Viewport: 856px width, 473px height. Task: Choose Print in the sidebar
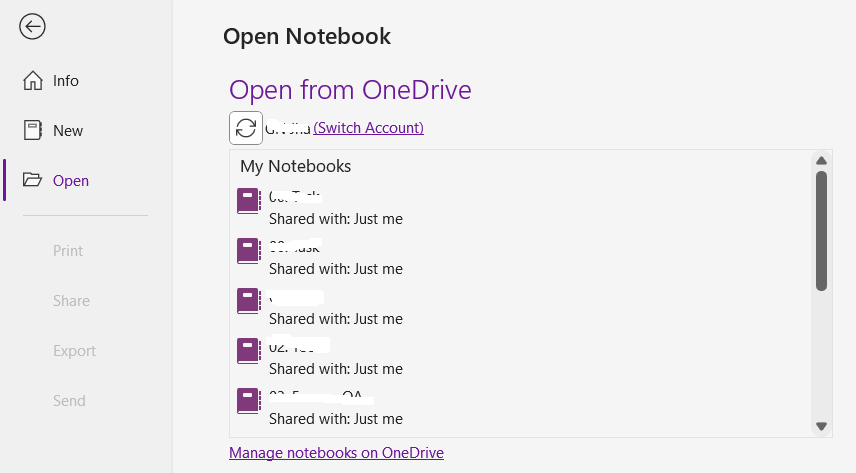pos(68,251)
